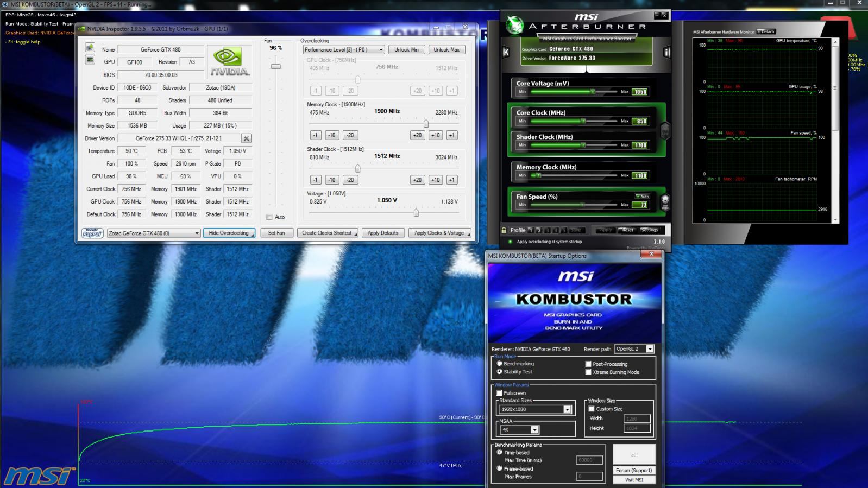Click the driver profile settings wrench icon

point(247,138)
